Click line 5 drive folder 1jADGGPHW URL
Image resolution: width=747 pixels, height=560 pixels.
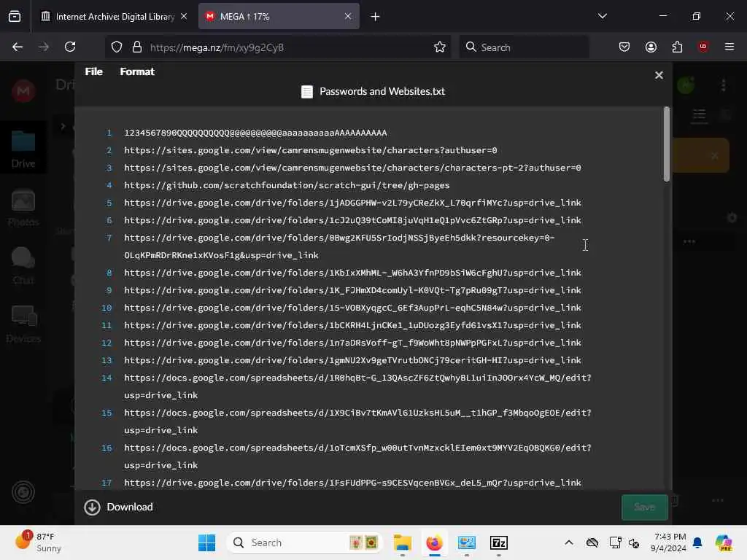352,203
